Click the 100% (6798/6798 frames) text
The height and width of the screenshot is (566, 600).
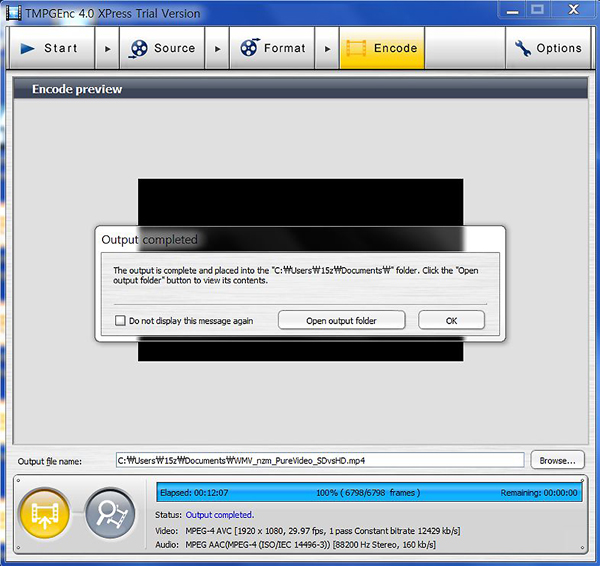point(368,493)
